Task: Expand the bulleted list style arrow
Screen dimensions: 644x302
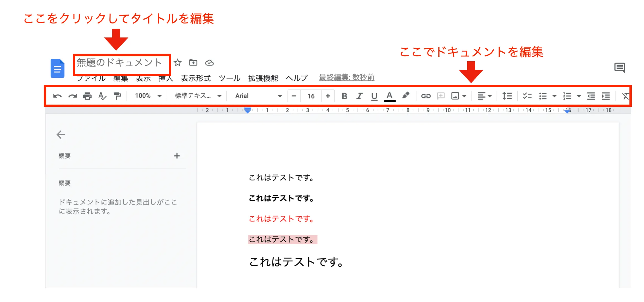Action: coord(554,96)
